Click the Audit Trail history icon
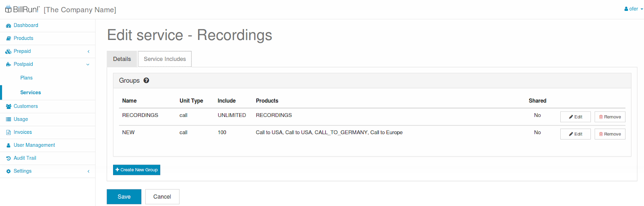Screen dimensions: 644x206 point(8,158)
